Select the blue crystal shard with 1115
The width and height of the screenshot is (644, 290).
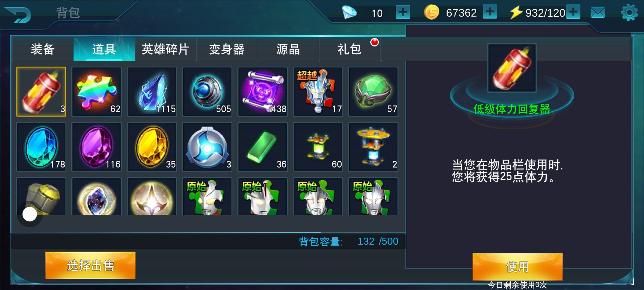[x=152, y=92]
